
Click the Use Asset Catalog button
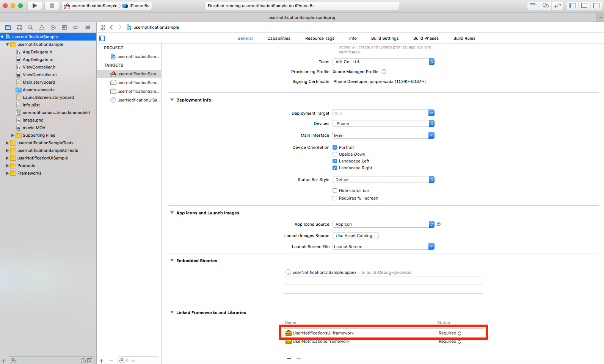355,236
